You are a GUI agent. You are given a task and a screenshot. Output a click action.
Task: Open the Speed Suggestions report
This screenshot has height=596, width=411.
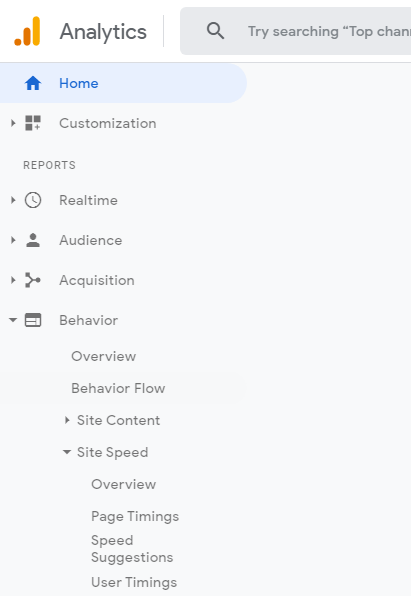click(x=132, y=549)
